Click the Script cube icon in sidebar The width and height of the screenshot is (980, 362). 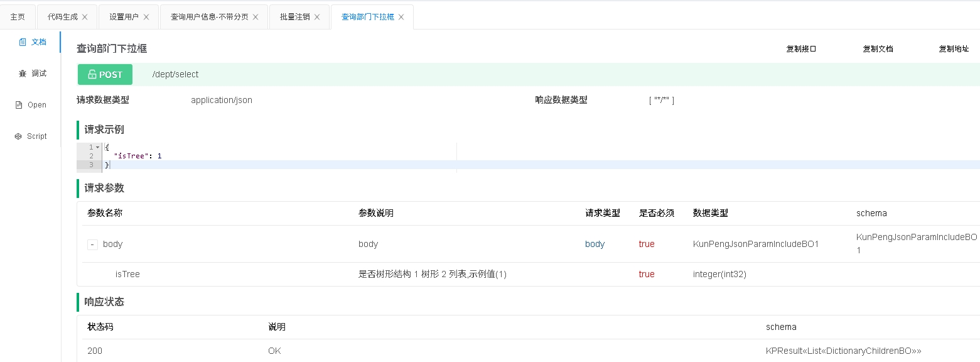pyautogui.click(x=19, y=136)
